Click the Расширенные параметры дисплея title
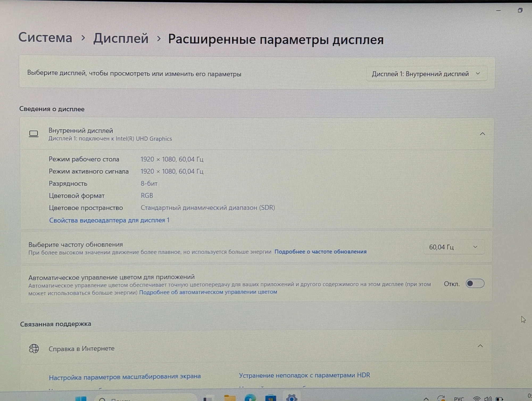Screen dimensions: 532x401 click(x=276, y=39)
